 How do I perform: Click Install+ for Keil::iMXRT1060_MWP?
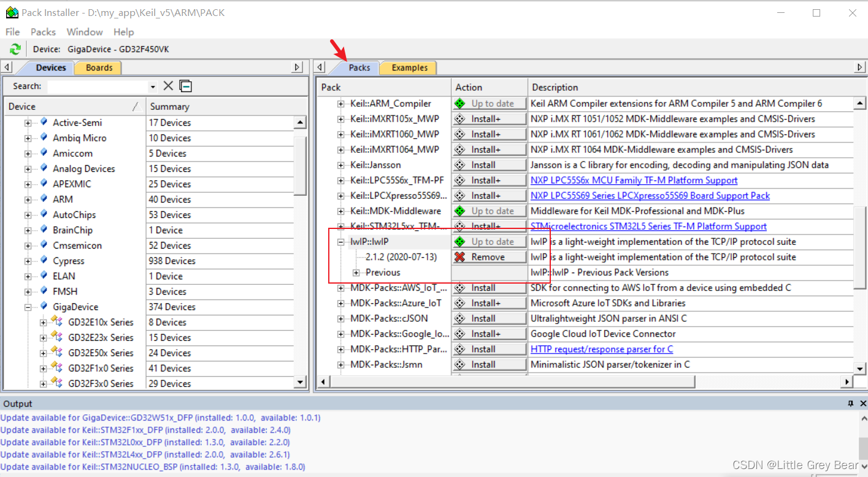[x=490, y=134]
